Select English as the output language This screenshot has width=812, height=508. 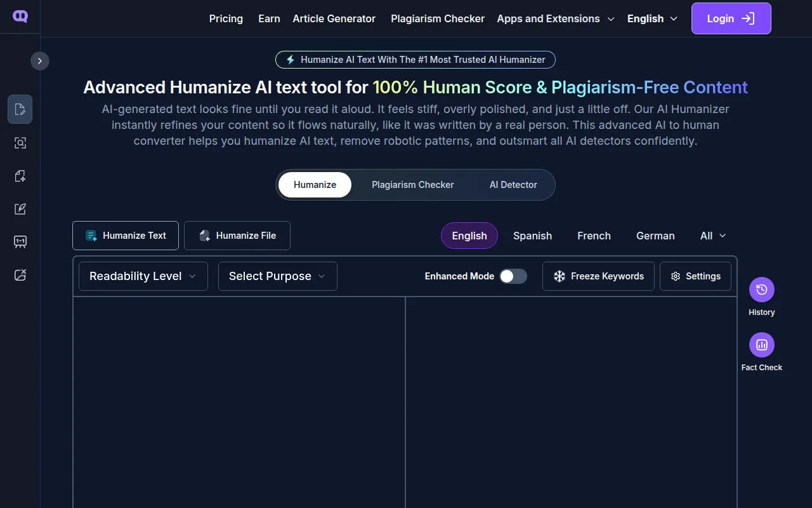click(x=469, y=236)
